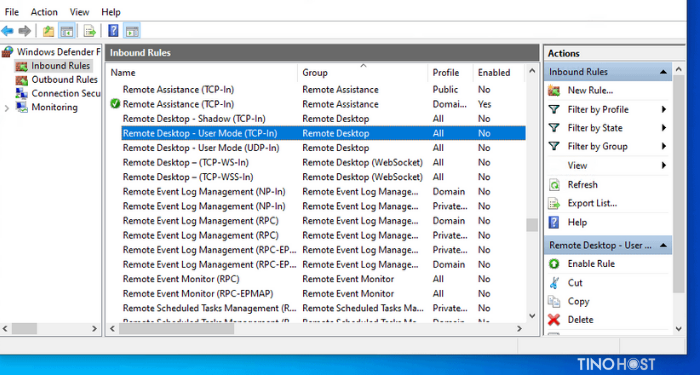
Task: Open the Filter by State submenu arrow
Action: (x=664, y=128)
